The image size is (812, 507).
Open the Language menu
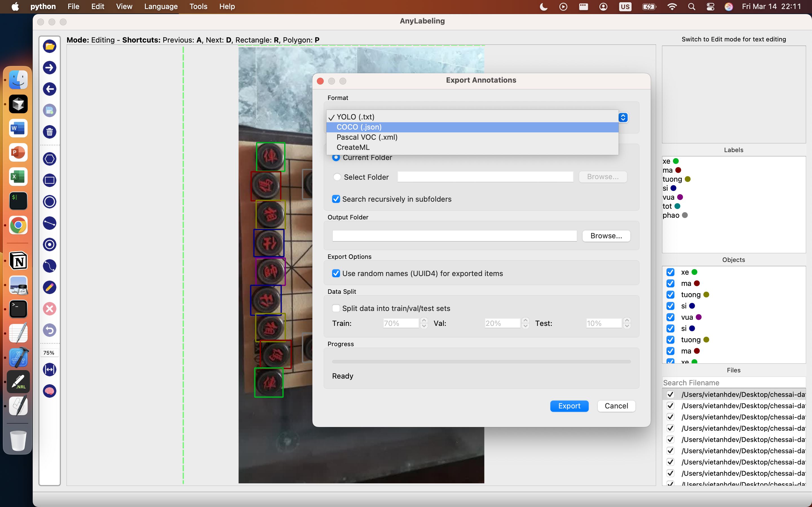(161, 6)
